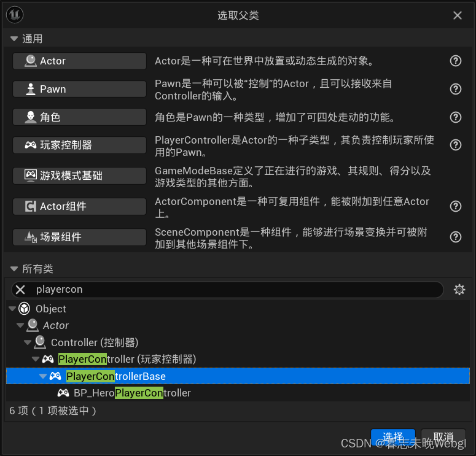476x456 pixels.
Task: Select Actor in class tree
Action: pyautogui.click(x=56, y=325)
